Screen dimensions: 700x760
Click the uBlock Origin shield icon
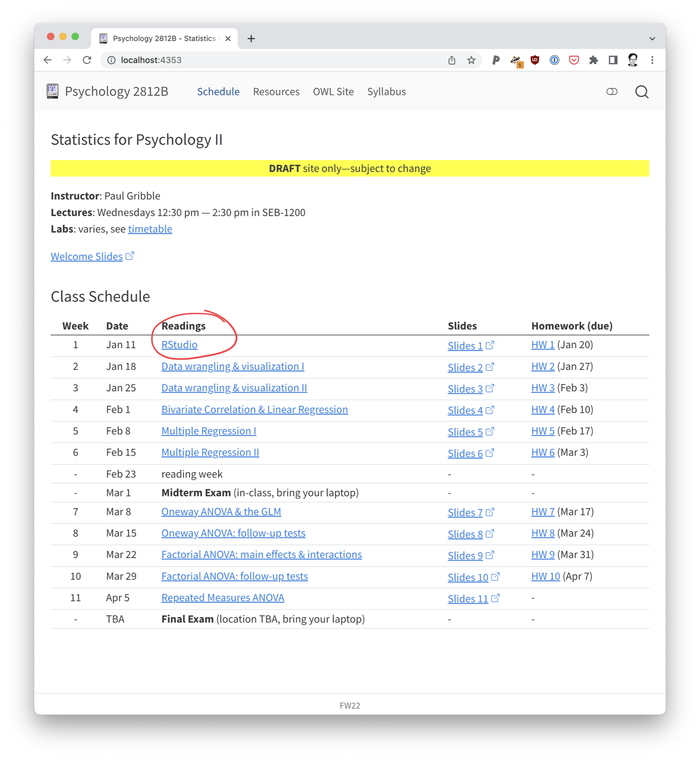click(534, 60)
